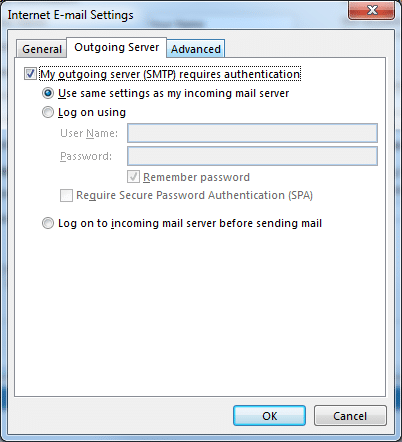Select Log on to incoming mail server radio
The height and width of the screenshot is (442, 402).
tap(48, 223)
